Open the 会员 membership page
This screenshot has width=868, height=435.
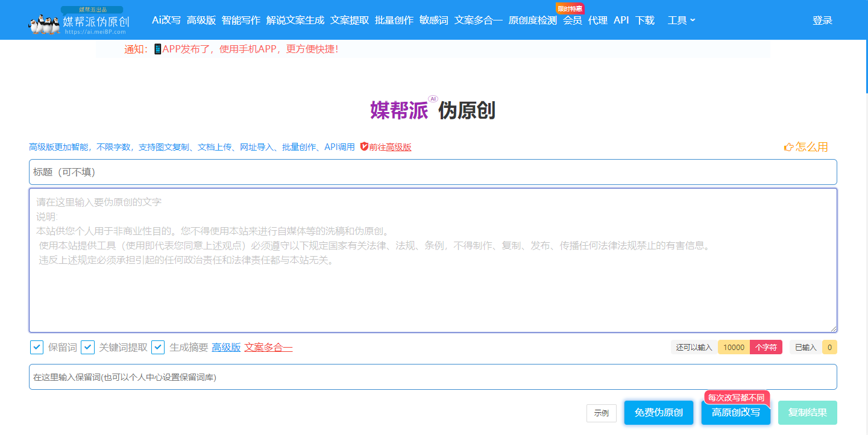[x=573, y=20]
